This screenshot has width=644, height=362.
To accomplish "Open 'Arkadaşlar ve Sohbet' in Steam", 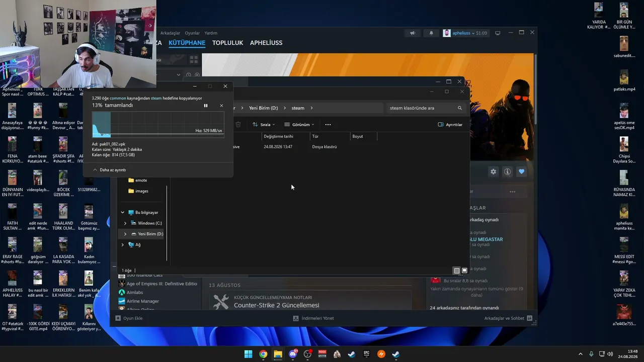I will (508, 318).
